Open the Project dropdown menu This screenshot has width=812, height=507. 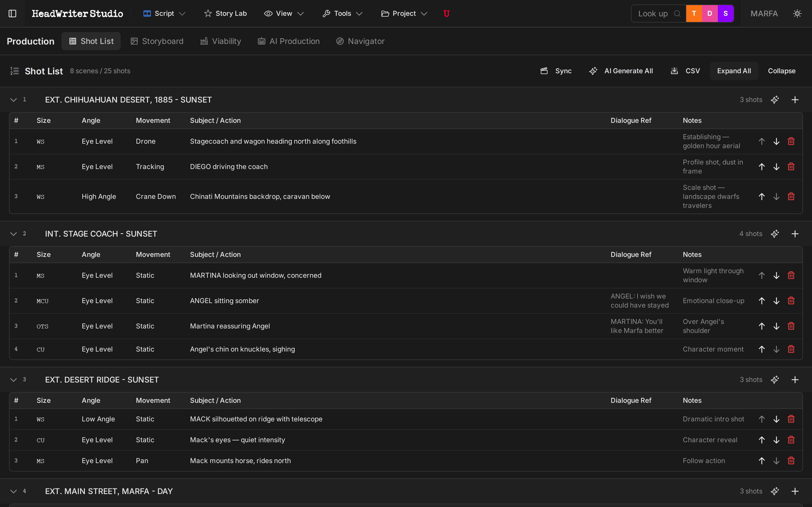click(x=404, y=14)
